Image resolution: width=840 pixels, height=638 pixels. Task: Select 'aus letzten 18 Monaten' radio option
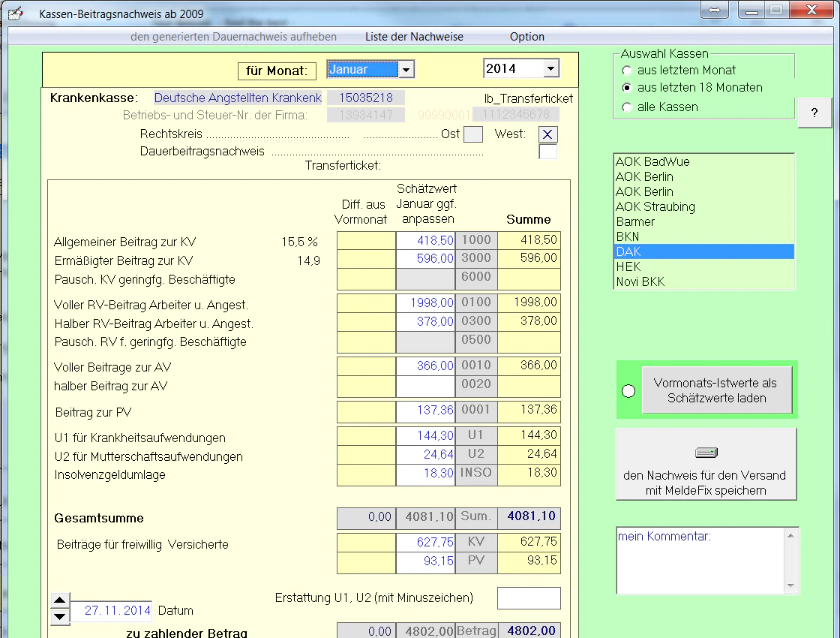[x=627, y=87]
